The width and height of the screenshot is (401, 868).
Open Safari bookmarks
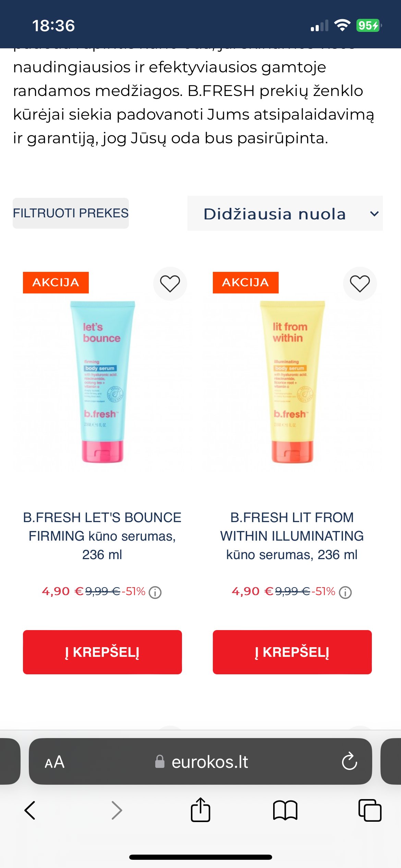point(285,810)
